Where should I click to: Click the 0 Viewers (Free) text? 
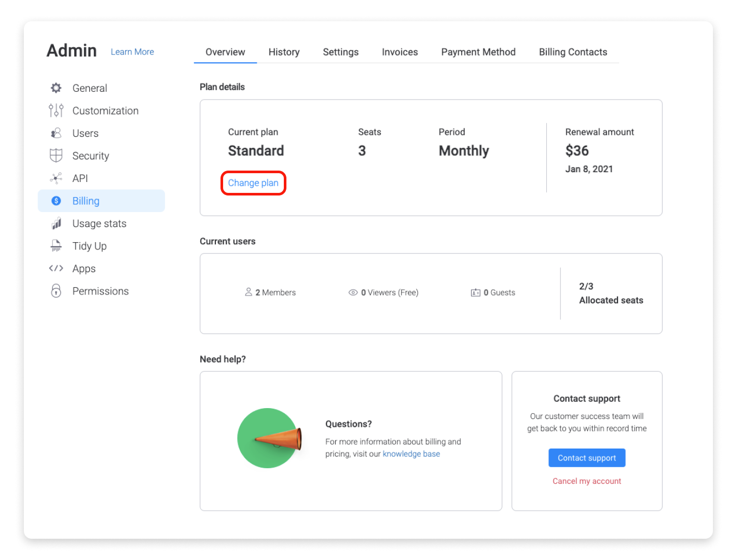click(390, 292)
